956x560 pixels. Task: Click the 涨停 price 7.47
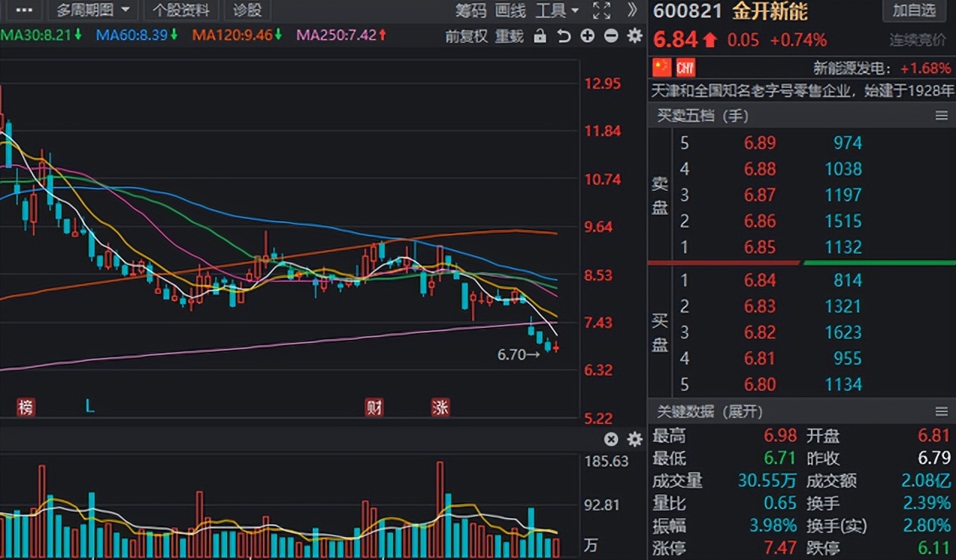780,548
